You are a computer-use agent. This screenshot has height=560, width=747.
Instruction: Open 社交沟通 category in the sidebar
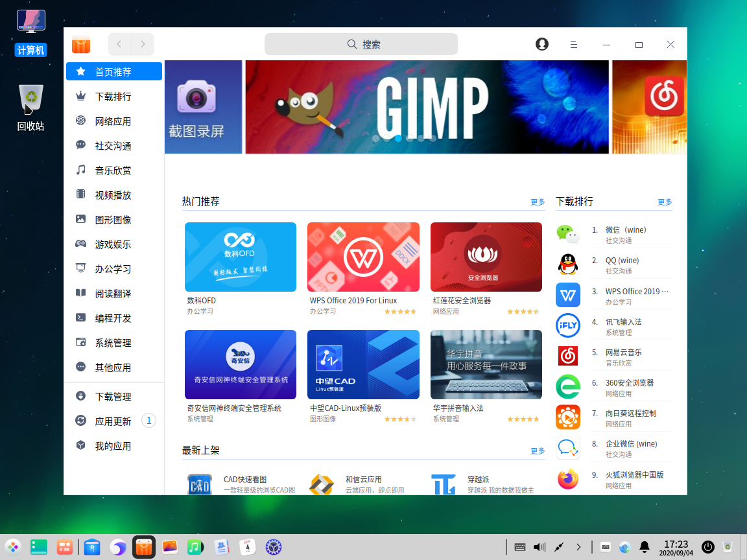pyautogui.click(x=114, y=146)
